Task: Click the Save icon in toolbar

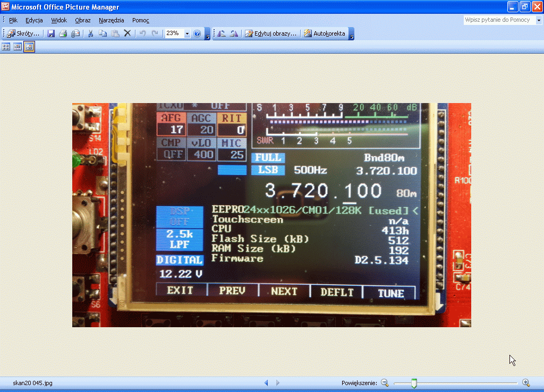Action: [x=51, y=33]
